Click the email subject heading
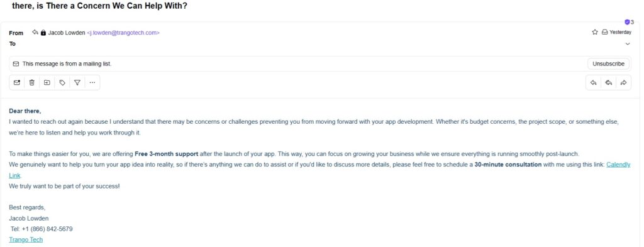Image resolution: width=644 pixels, height=247 pixels. click(x=100, y=6)
